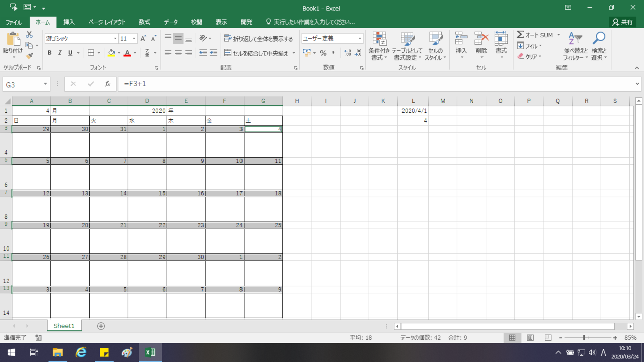
Task: Expand the formula bar
Action: [x=638, y=84]
